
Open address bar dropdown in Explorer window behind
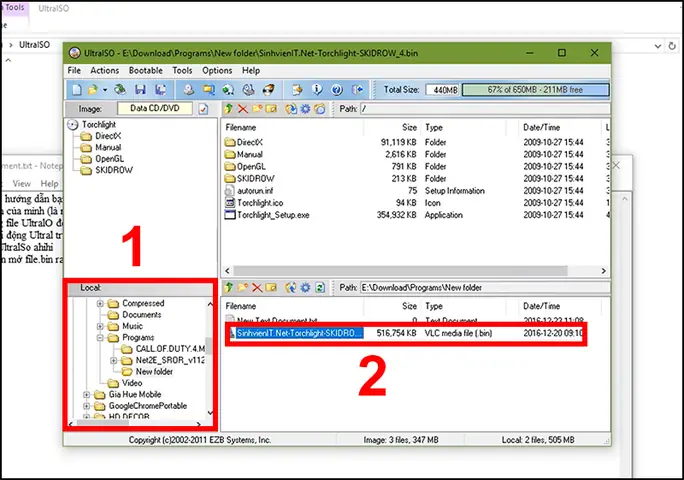click(x=657, y=46)
